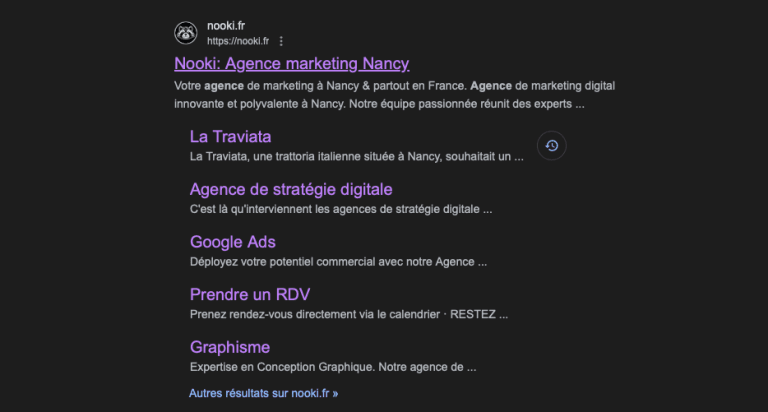Open the La Traviata sitelink
Viewport: 768px width, 412px height.
230,137
